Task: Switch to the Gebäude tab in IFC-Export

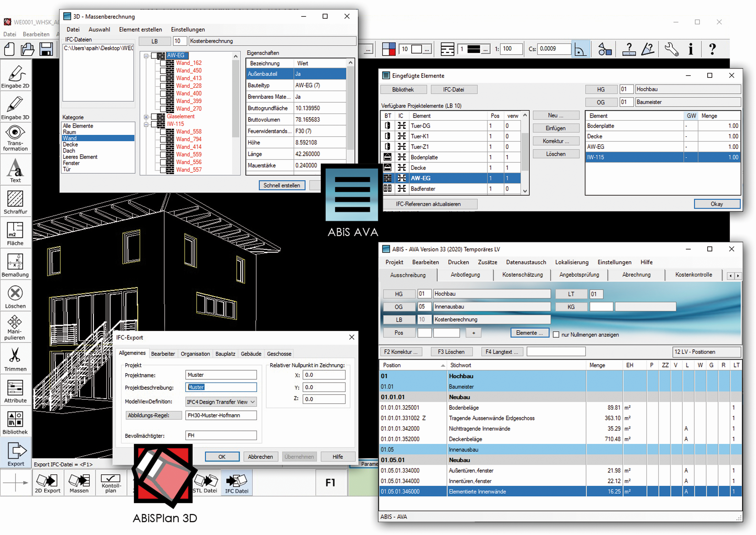Action: click(251, 354)
